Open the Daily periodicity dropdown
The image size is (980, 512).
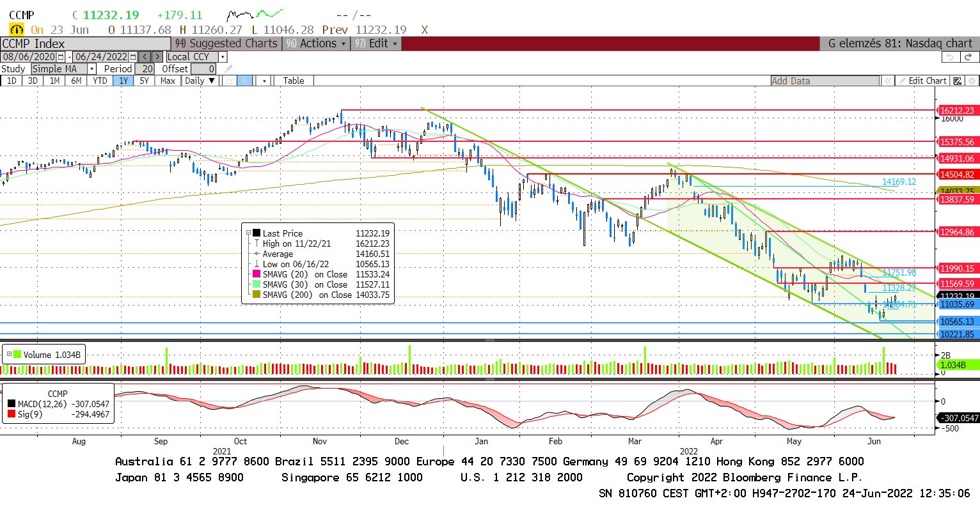[200, 81]
